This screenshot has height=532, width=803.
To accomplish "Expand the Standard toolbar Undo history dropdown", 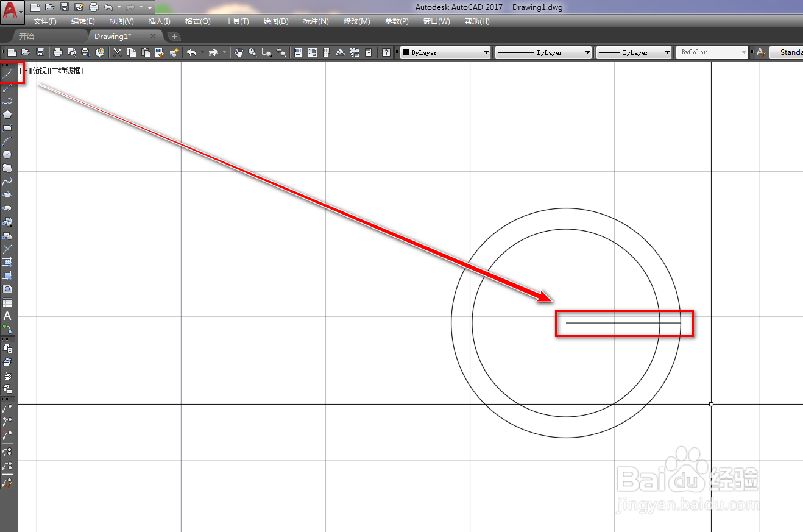I will tap(202, 52).
